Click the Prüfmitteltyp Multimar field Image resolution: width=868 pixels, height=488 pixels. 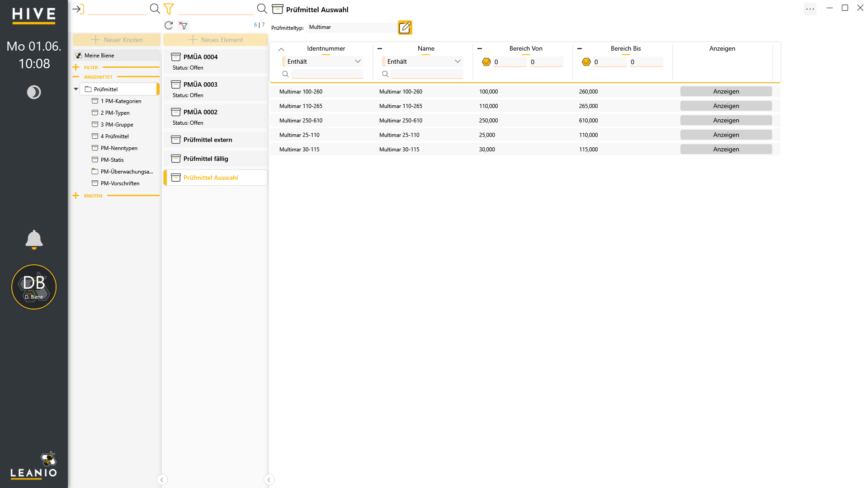[x=352, y=27]
